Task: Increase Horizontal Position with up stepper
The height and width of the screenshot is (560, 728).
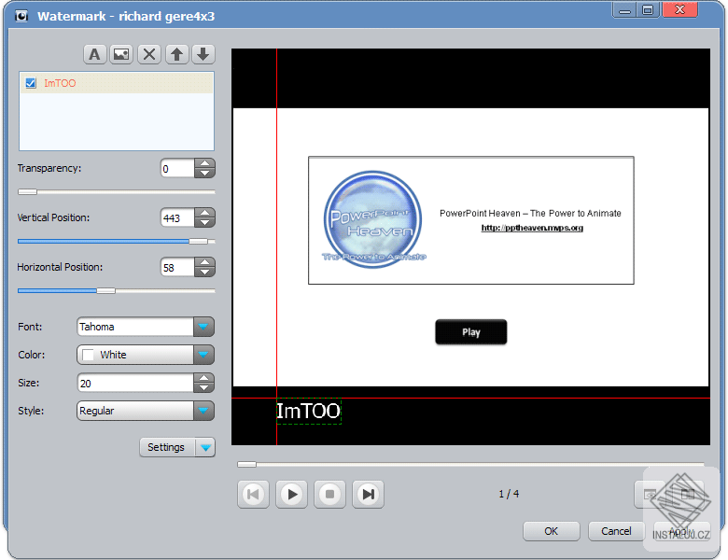Action: [x=204, y=262]
